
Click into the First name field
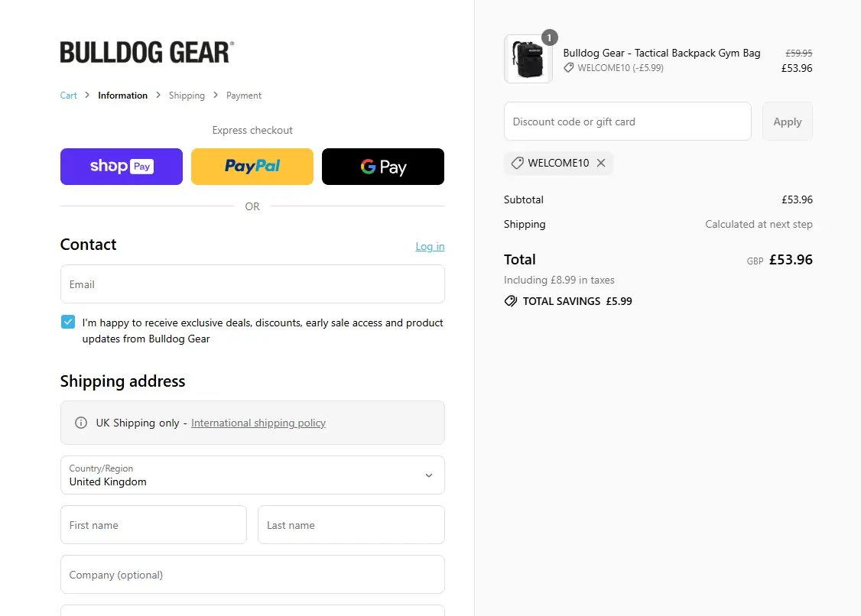(x=154, y=525)
